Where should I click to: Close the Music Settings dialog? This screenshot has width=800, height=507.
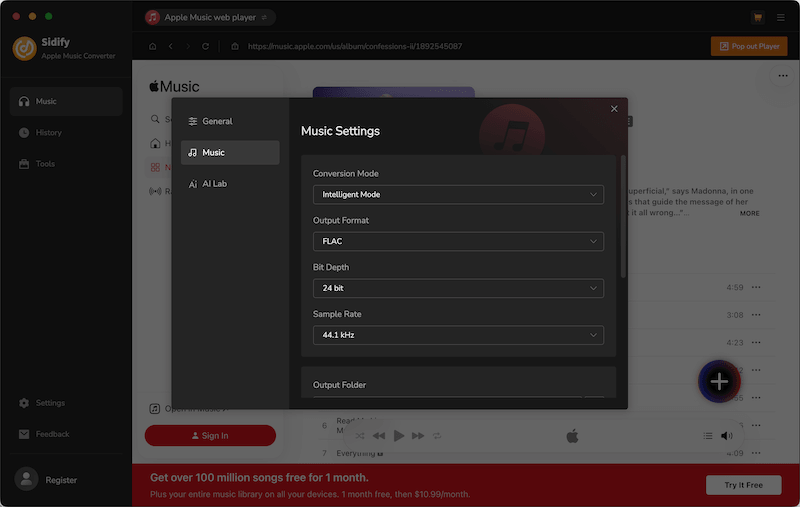(x=614, y=109)
